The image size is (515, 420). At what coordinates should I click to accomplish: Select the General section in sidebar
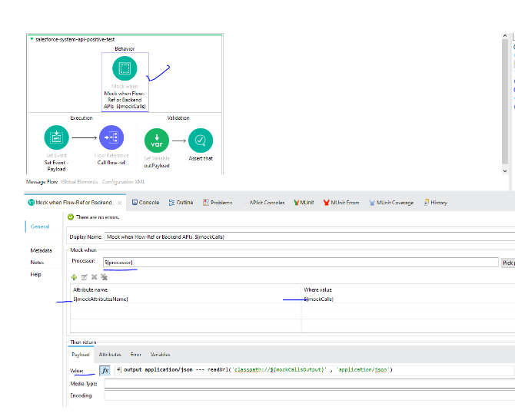(x=40, y=227)
